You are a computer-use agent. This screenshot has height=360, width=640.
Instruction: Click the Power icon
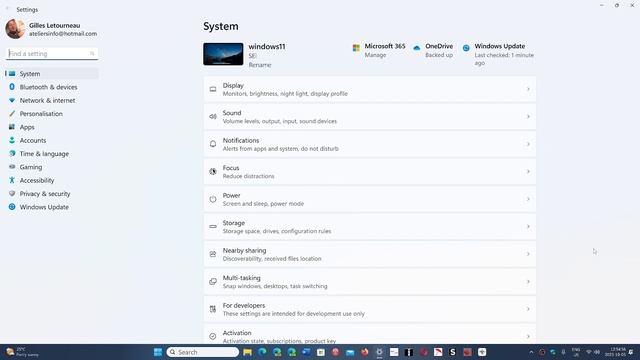[213, 199]
